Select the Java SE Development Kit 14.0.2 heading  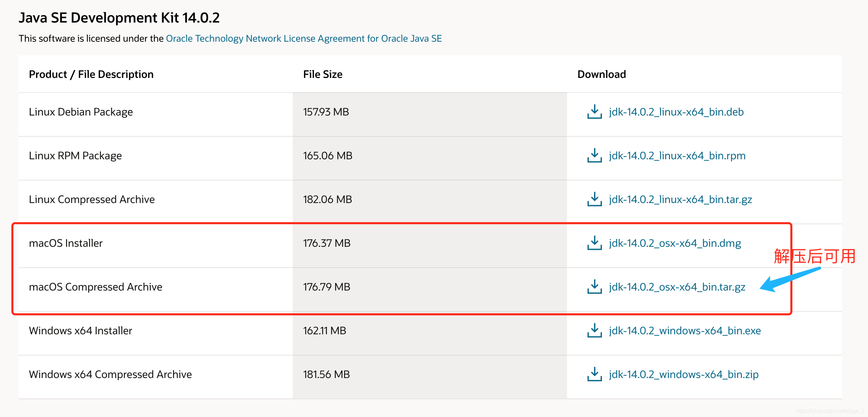tap(119, 18)
